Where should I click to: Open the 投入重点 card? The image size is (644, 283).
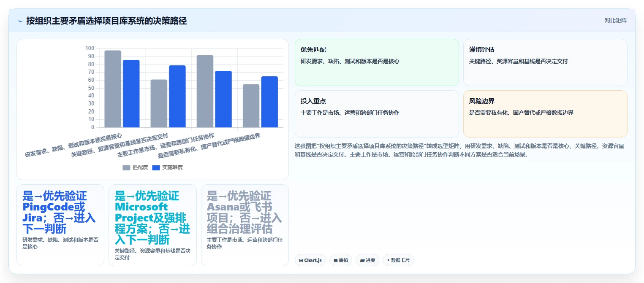coord(377,114)
